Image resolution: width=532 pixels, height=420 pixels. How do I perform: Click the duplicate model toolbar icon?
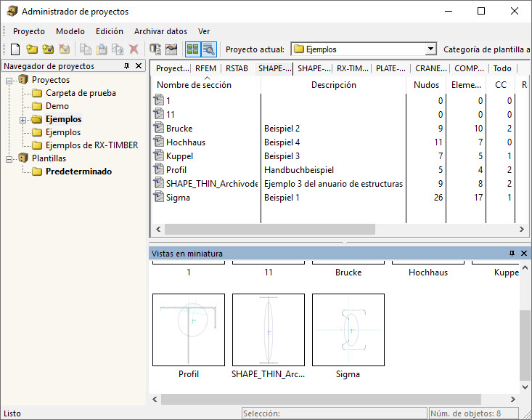[118, 49]
